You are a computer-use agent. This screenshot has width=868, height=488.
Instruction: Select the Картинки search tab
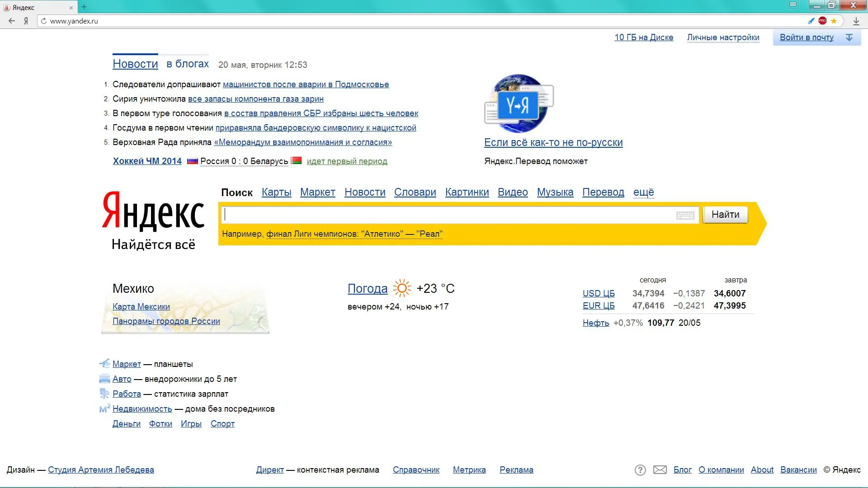pos(467,192)
